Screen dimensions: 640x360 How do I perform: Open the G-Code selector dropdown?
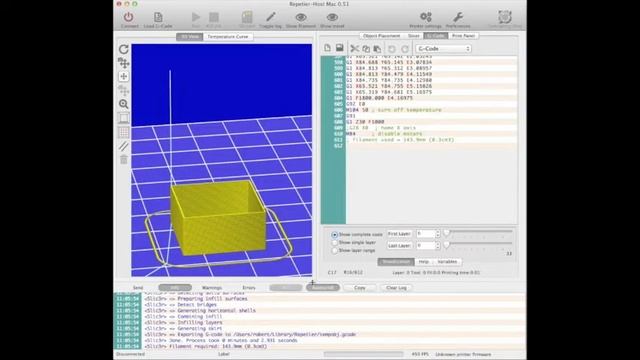(443, 49)
